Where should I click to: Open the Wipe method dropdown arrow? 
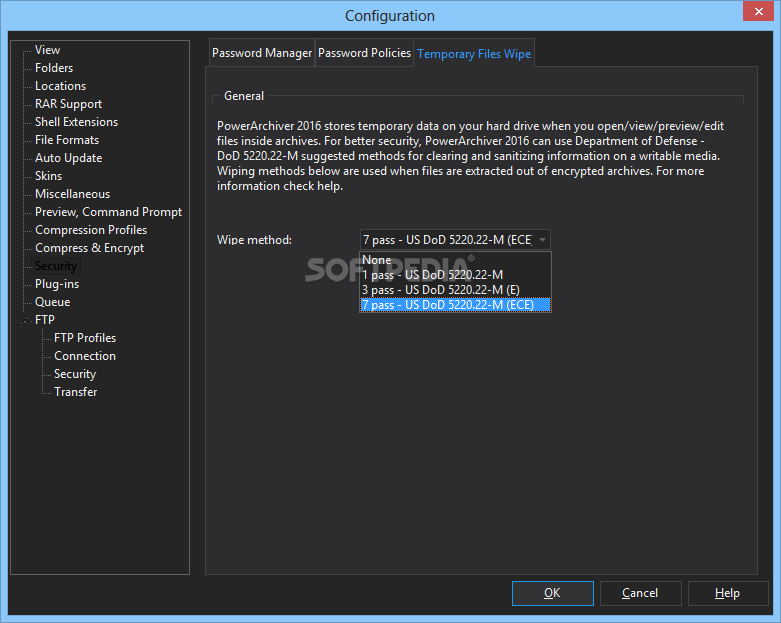click(x=542, y=240)
